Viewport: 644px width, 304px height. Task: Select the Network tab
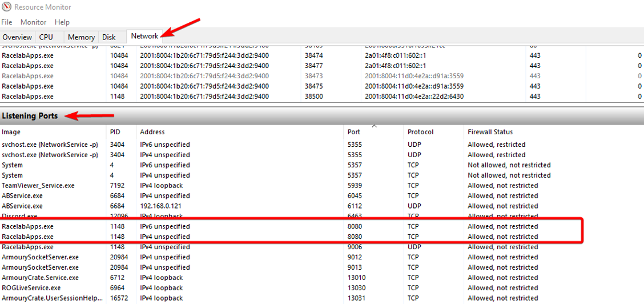pos(144,36)
